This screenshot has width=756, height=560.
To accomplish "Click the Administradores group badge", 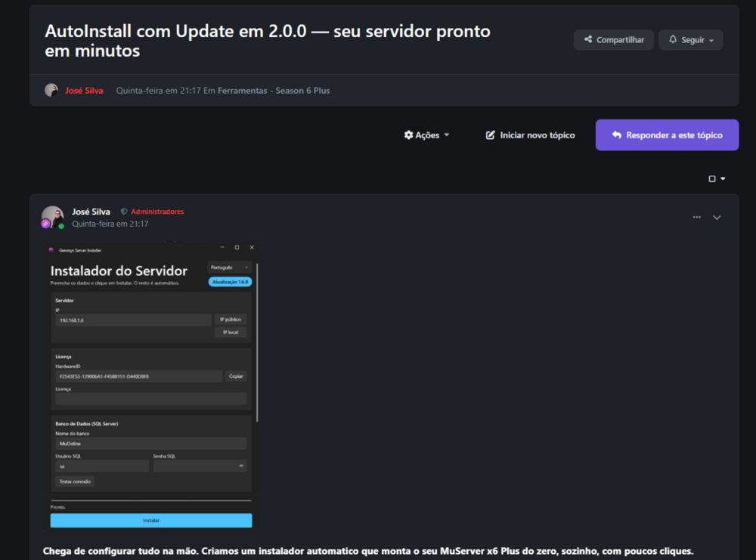I will pyautogui.click(x=157, y=212).
